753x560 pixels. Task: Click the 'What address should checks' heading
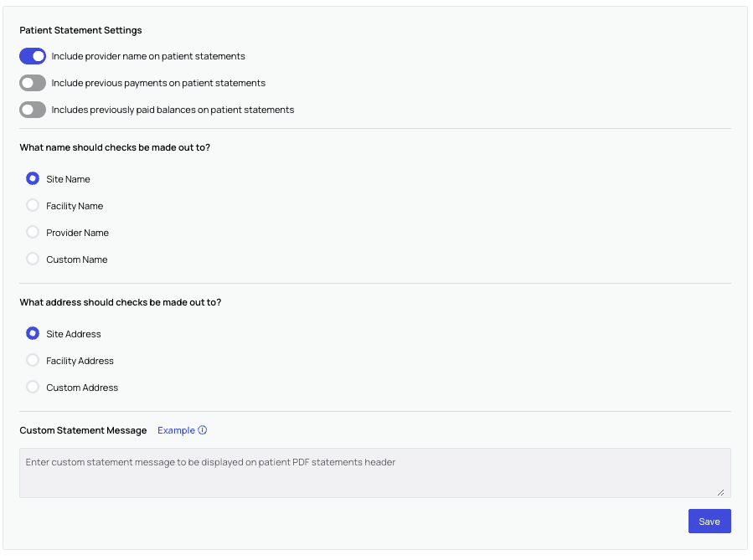click(x=120, y=302)
